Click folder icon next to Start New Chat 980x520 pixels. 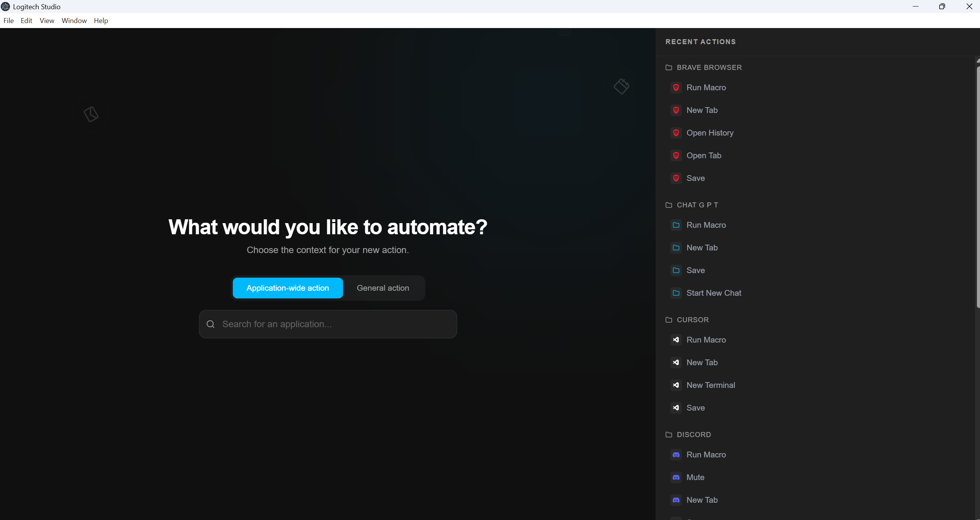tap(676, 293)
